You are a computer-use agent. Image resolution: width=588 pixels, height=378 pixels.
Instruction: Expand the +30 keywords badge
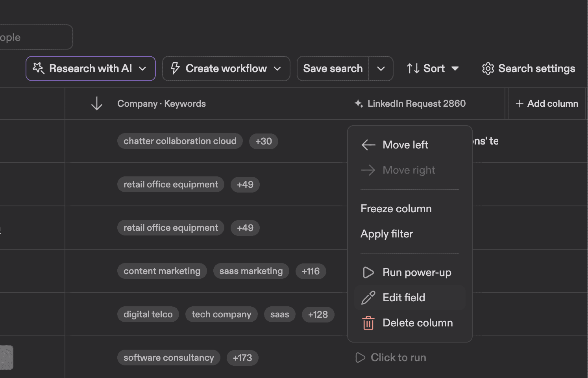point(264,141)
